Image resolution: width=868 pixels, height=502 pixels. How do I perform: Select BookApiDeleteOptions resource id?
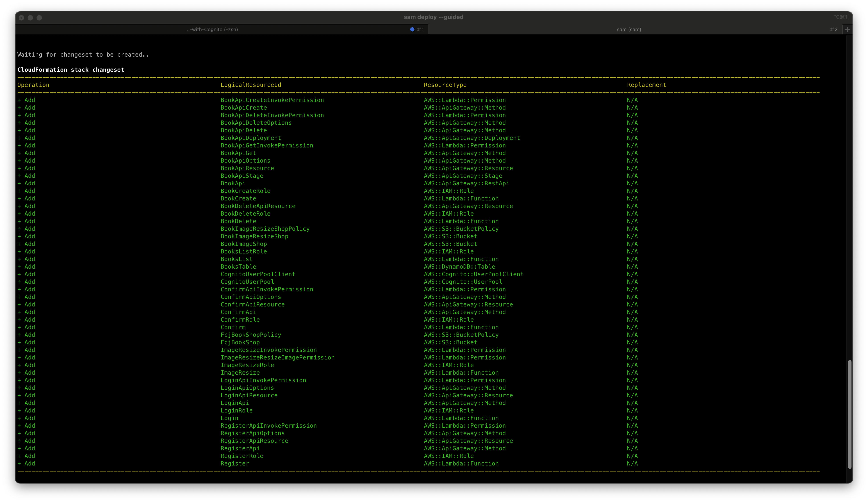256,123
